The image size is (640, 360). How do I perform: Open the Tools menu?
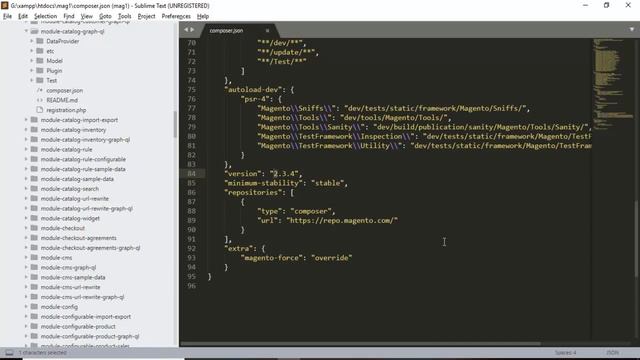click(x=124, y=16)
